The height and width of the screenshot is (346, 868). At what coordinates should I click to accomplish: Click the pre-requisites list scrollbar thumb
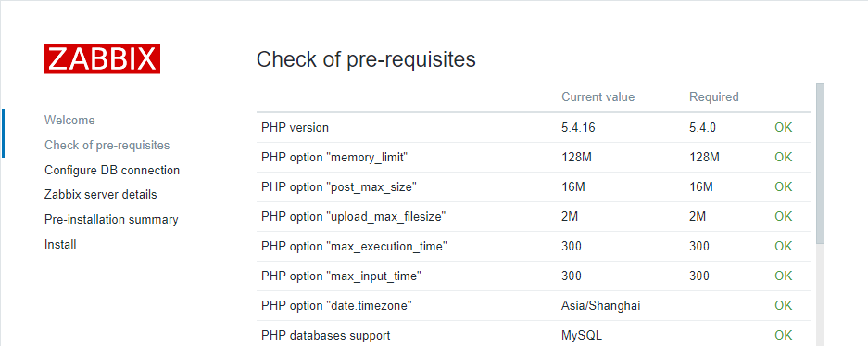820,163
